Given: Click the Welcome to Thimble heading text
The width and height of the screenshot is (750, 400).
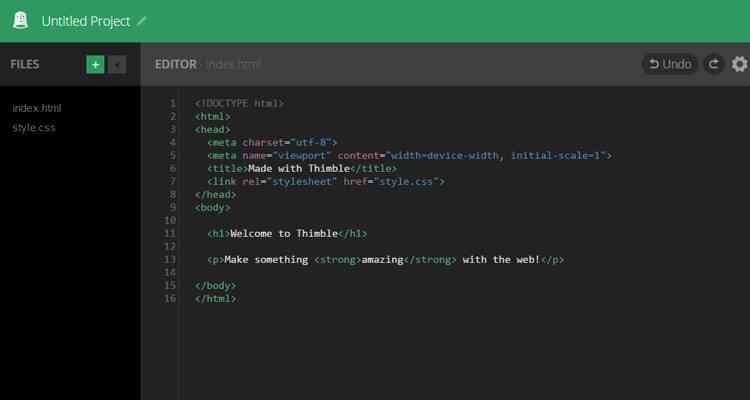Looking at the screenshot, I should click(x=284, y=233).
